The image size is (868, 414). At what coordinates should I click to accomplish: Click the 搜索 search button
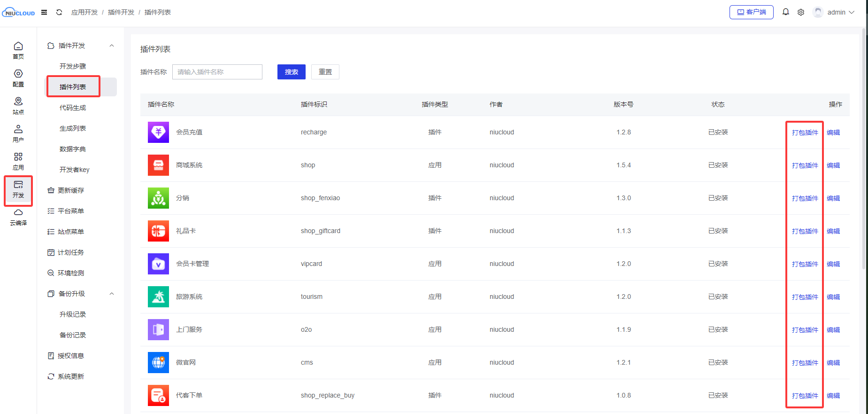pos(291,72)
